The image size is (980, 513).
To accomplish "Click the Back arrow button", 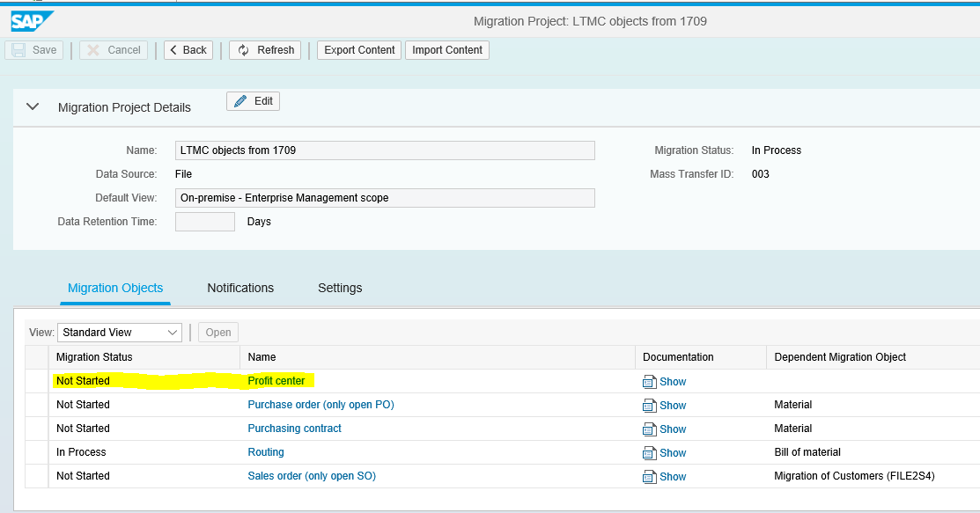I will click(x=188, y=50).
